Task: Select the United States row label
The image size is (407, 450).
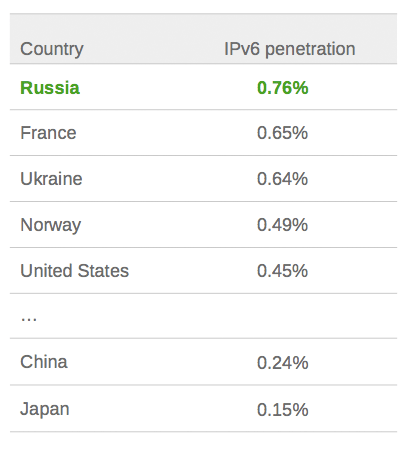Action: (75, 271)
